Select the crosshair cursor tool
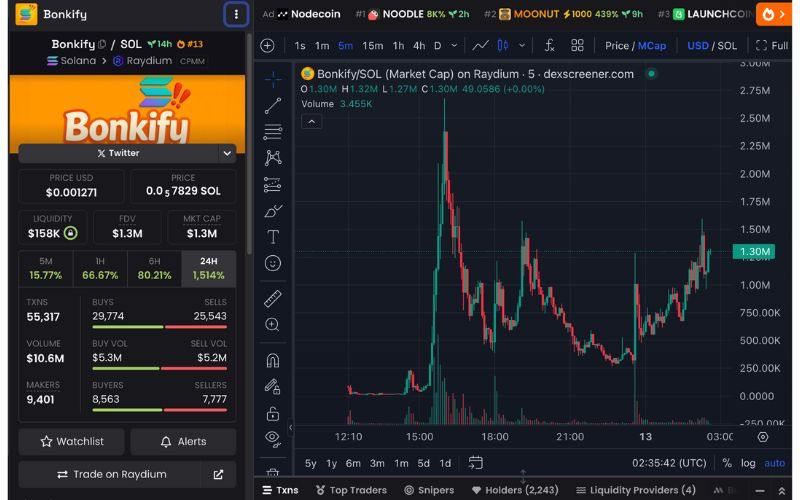This screenshot has height=500, width=800. (x=273, y=79)
